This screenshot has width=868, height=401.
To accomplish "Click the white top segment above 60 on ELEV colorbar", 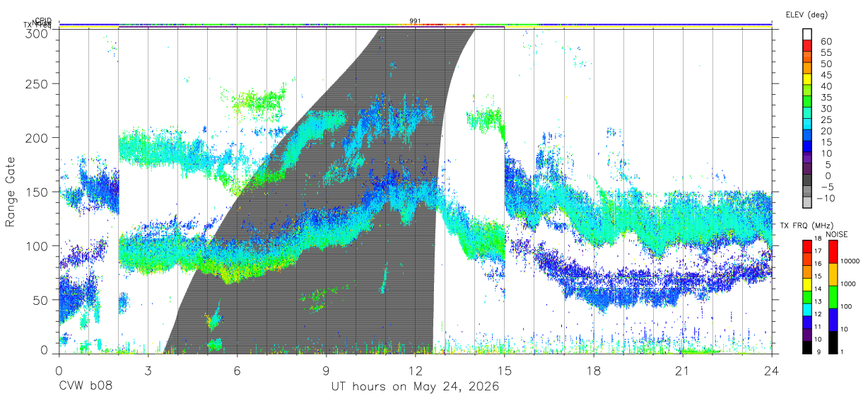I will 808,35.
